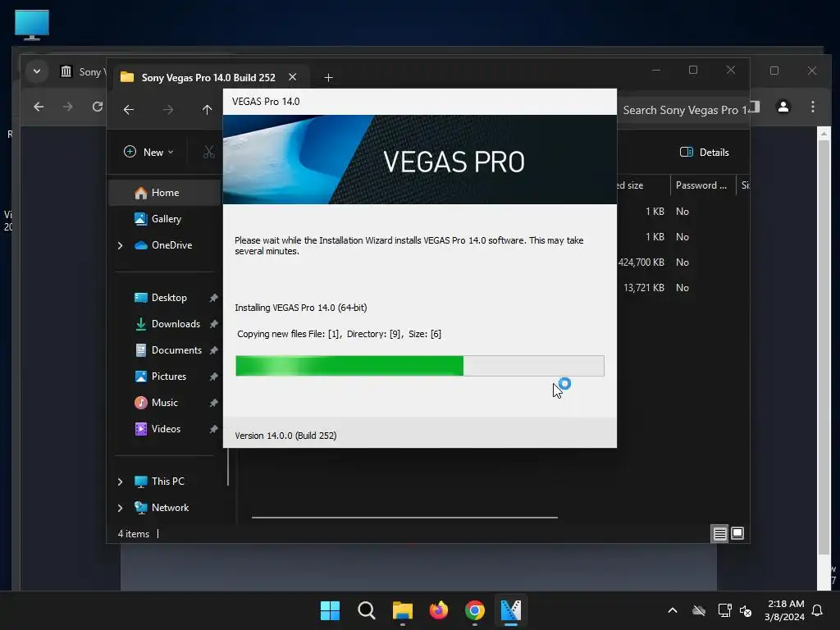Screen dimensions: 840x630
Task: Open the Downloads quick access folder
Action: click(176, 323)
